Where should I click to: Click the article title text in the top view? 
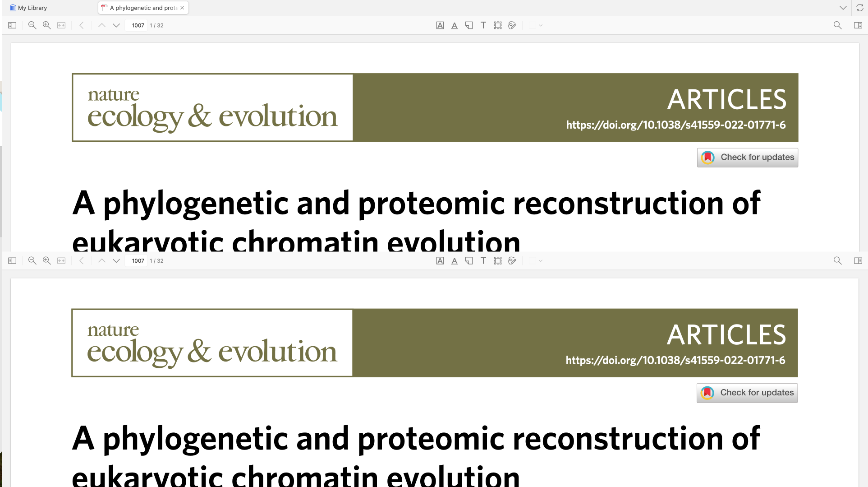click(x=416, y=220)
